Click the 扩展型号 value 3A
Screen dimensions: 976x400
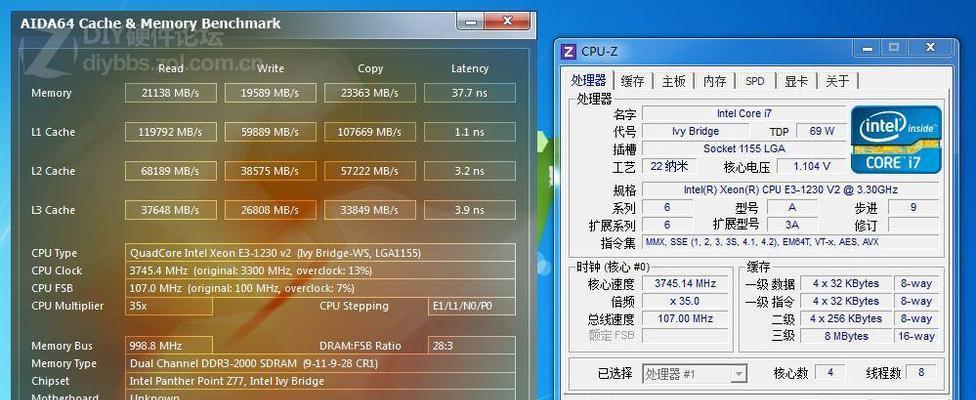pyautogui.click(x=792, y=225)
